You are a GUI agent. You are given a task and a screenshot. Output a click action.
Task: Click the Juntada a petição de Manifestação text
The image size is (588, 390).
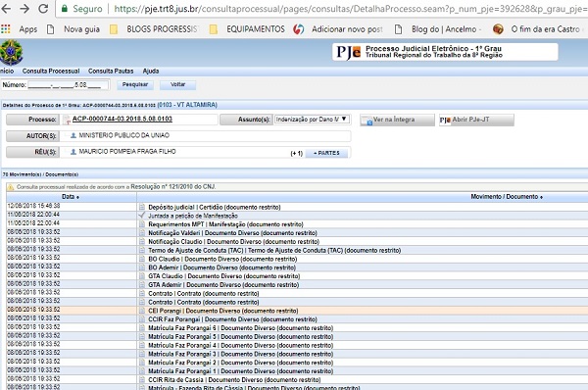(x=193, y=216)
